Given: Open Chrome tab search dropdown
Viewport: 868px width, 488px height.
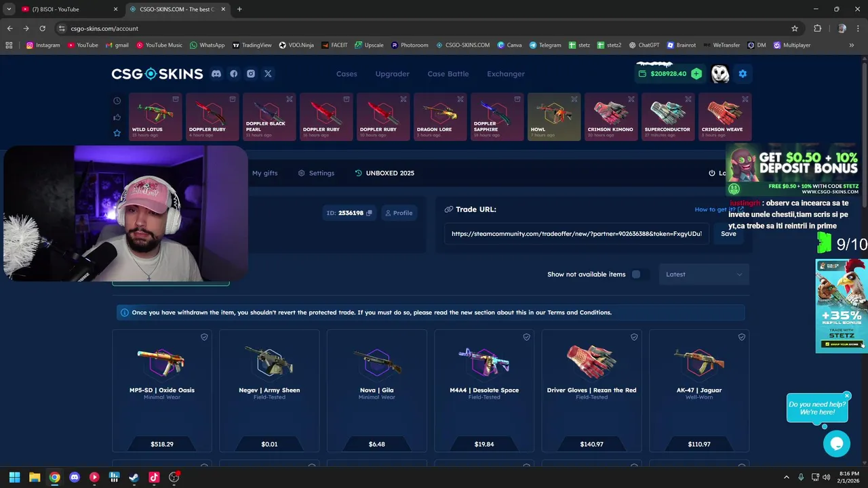Looking at the screenshot, I should [9, 9].
